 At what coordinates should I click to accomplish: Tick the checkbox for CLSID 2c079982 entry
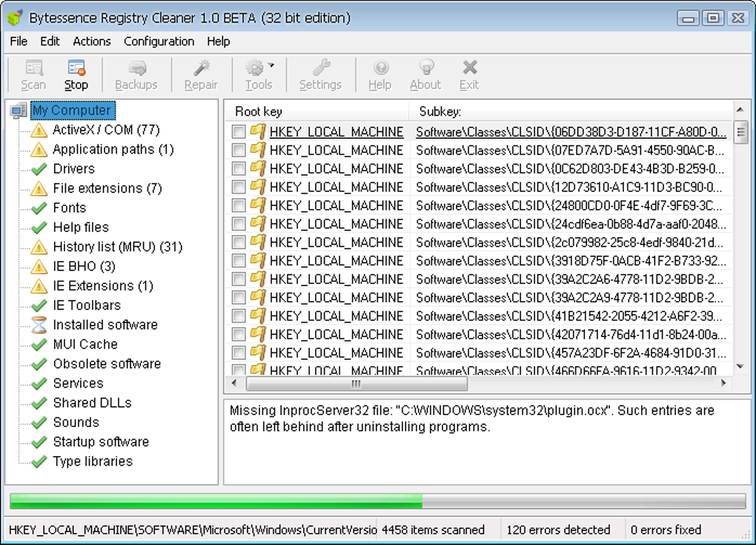[x=238, y=242]
